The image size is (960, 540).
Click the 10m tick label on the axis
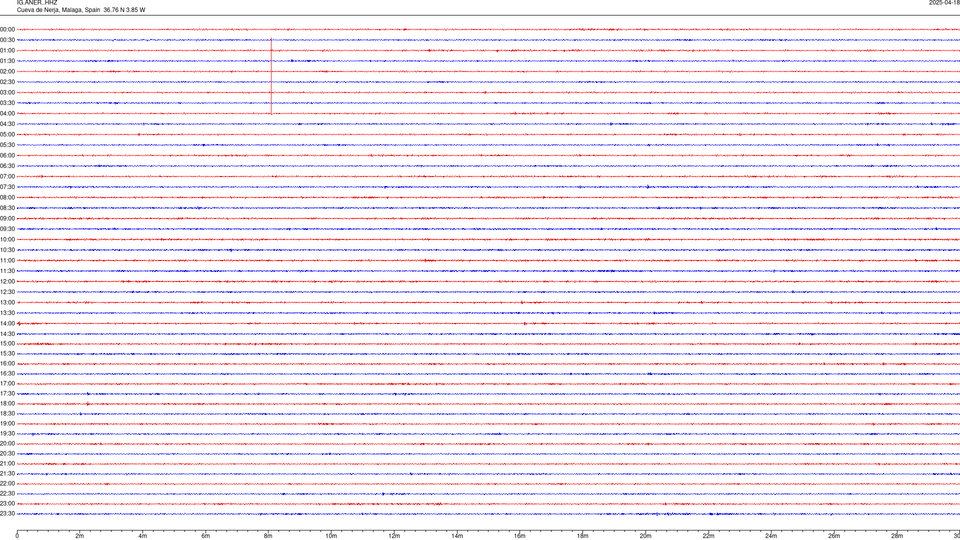pos(331,536)
